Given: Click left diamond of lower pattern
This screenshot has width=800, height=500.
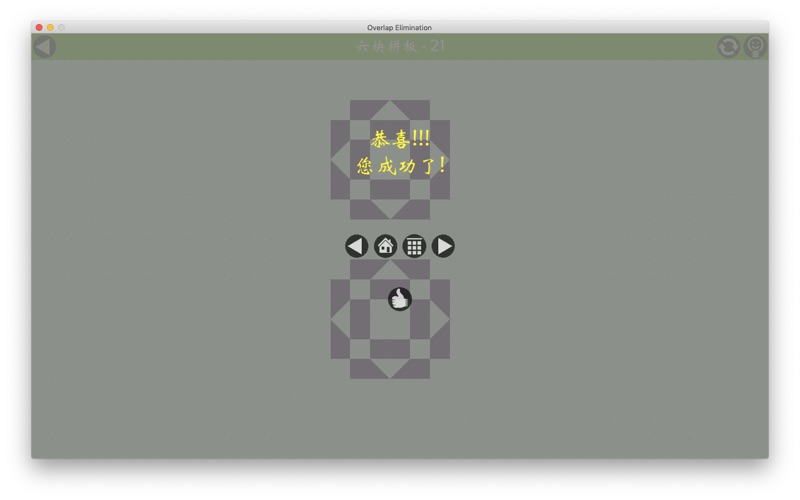Looking at the screenshot, I should coord(340,319).
